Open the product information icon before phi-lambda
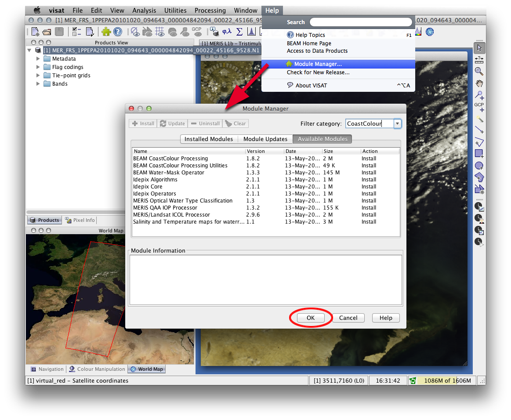This screenshot has height=420, width=511. click(214, 32)
